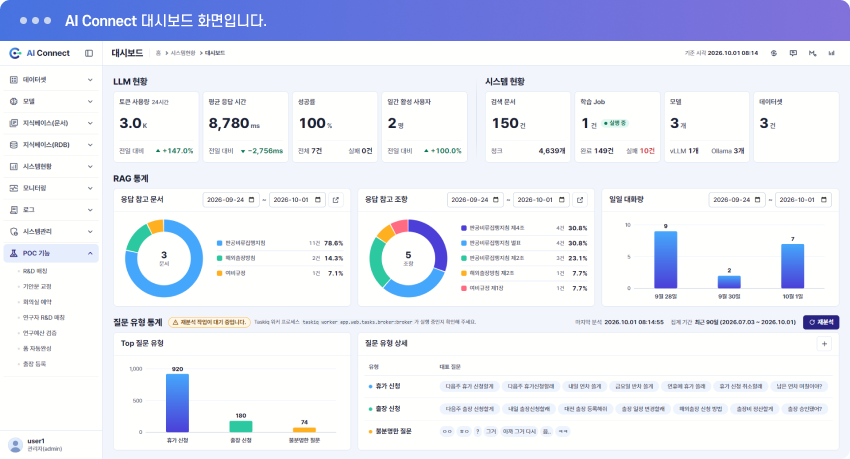The width and height of the screenshot is (850, 459).
Task: Open the 연구예산 검증 submenu item
Action: tap(40, 333)
